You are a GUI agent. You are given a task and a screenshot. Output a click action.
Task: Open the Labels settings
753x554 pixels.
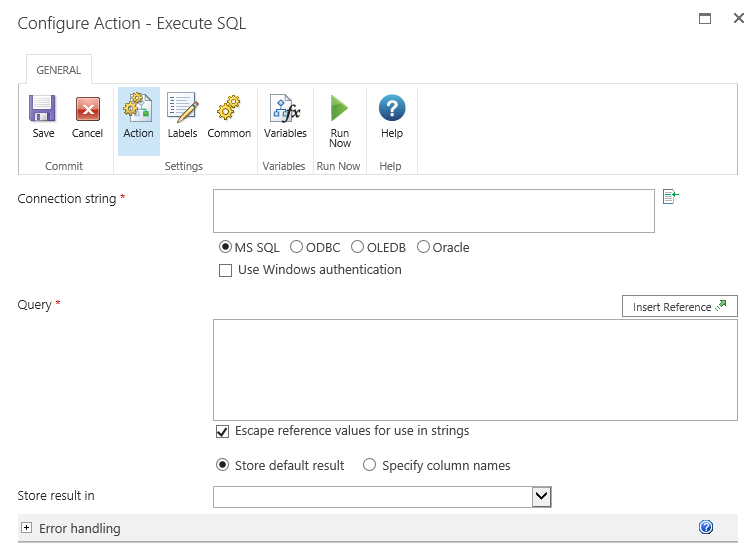tap(182, 110)
